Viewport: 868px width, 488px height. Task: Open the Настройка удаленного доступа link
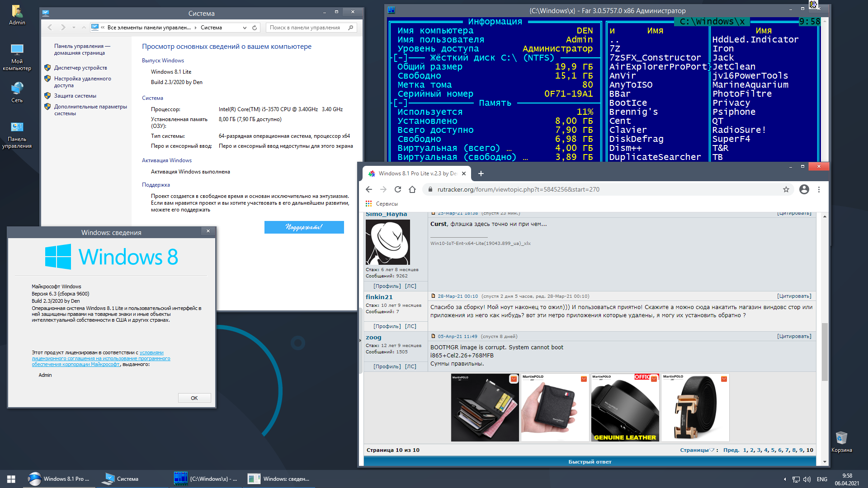click(x=83, y=82)
